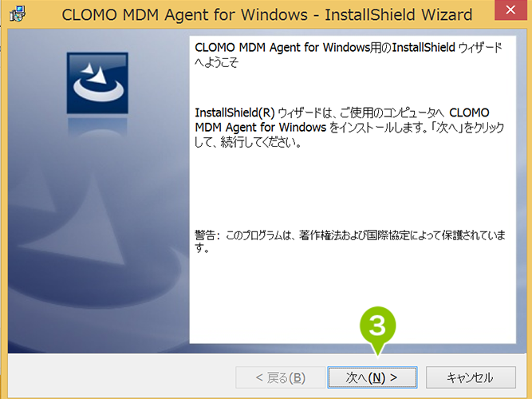
Task: Click the left blue banner artwork
Action: pyautogui.click(x=98, y=191)
